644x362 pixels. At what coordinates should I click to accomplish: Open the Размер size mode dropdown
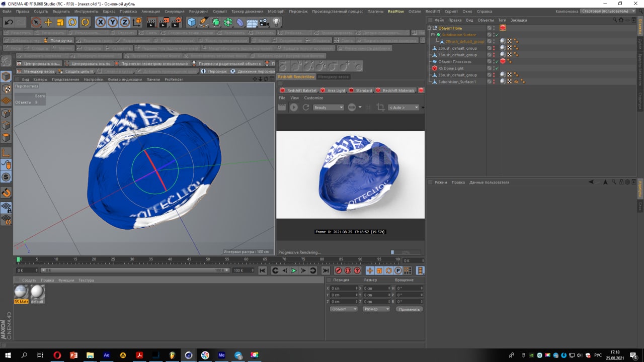pos(376,309)
